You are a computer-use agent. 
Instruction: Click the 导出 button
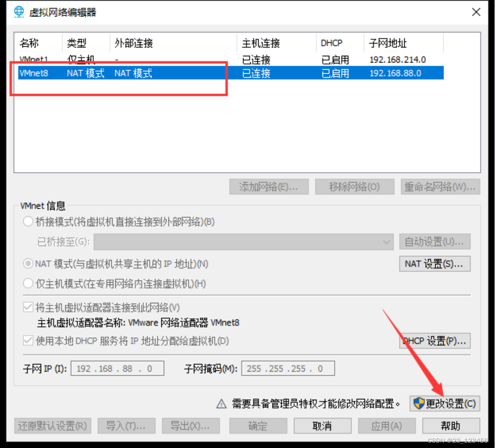coord(191,426)
